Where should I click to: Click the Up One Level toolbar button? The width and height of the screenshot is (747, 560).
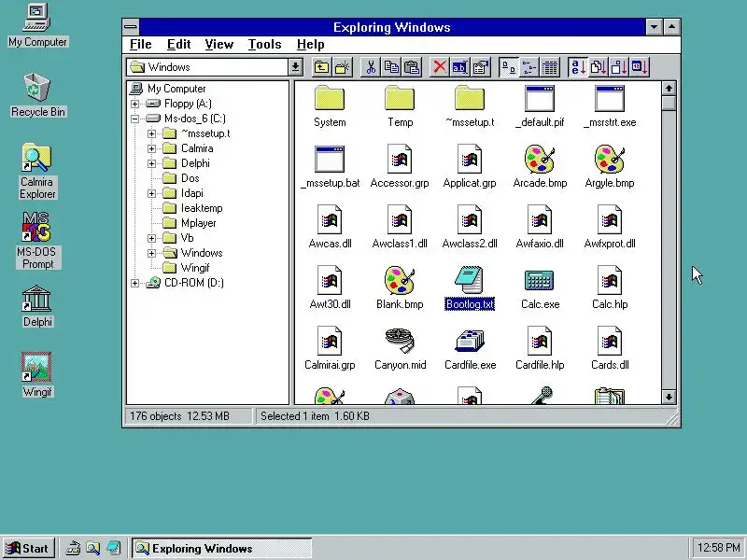(x=321, y=67)
